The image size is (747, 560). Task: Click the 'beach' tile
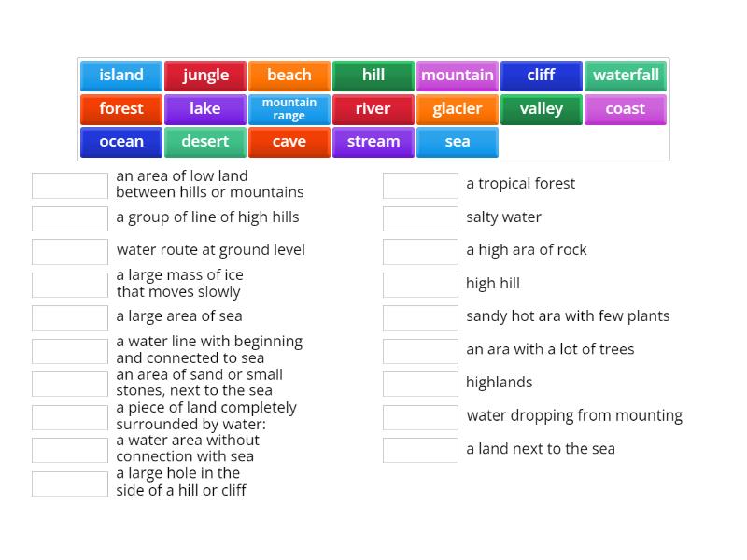pos(289,76)
